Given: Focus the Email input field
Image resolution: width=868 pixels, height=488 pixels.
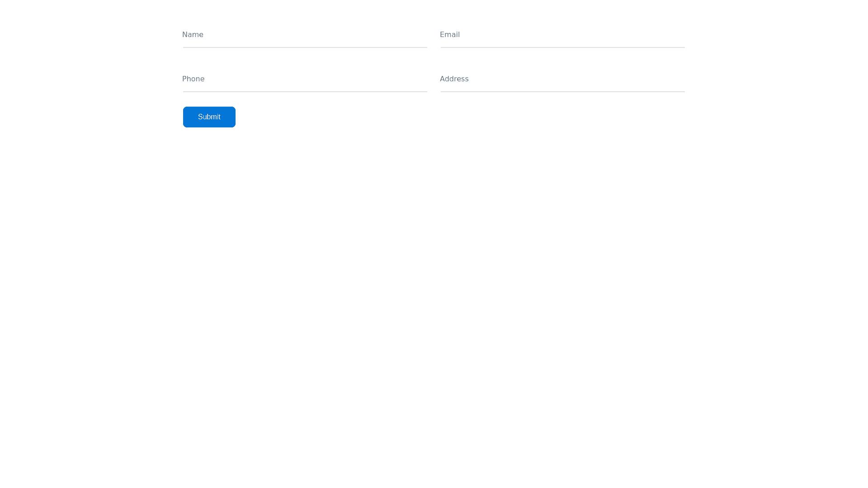Looking at the screenshot, I should click(562, 36).
